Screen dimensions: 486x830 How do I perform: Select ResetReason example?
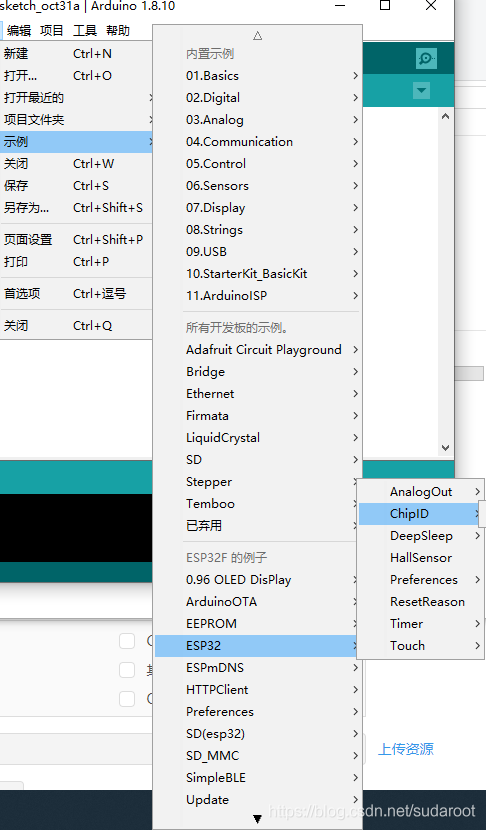tap(421, 602)
